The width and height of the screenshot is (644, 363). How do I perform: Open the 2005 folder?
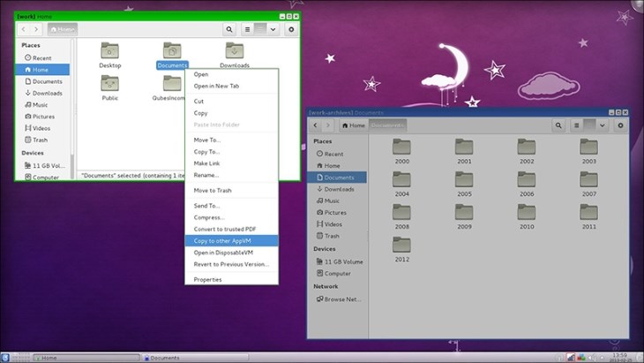464,185
